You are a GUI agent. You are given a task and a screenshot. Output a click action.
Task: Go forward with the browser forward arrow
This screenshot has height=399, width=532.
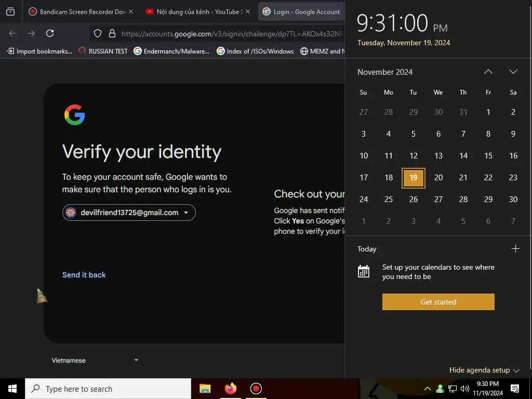coord(31,33)
